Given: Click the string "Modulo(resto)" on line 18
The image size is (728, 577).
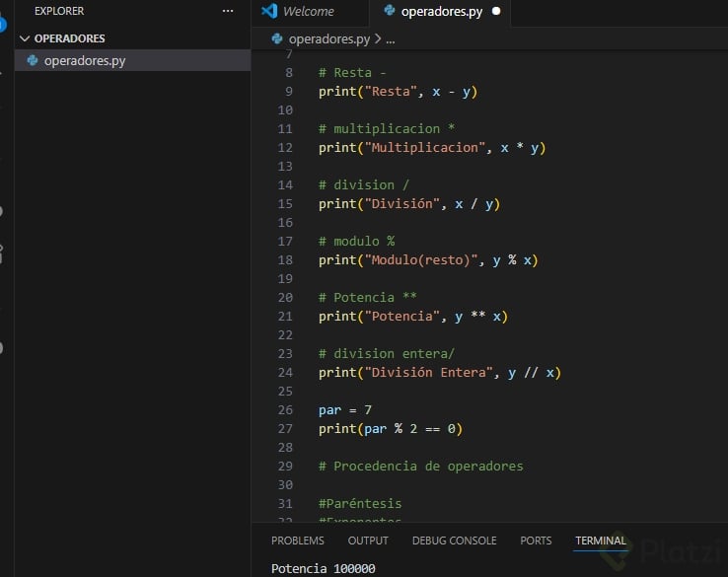Looking at the screenshot, I should tap(421, 260).
